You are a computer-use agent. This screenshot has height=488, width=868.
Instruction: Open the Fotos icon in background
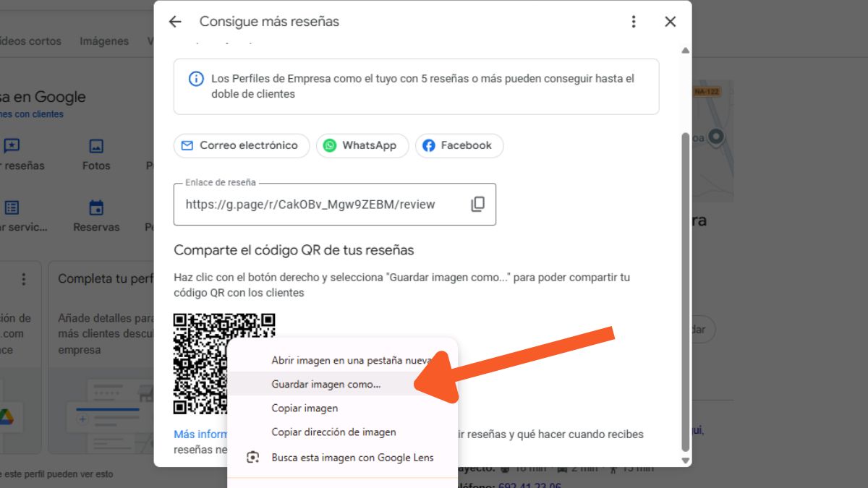(x=96, y=146)
